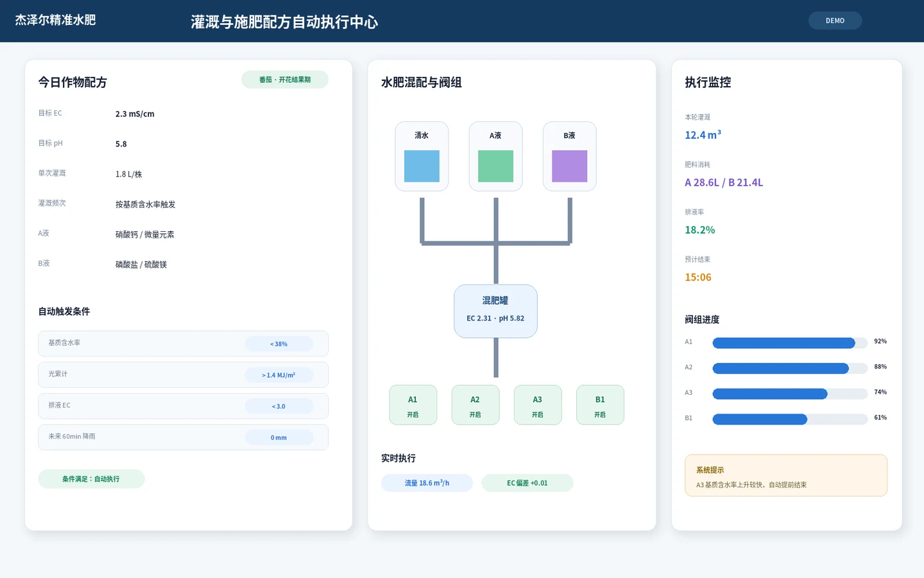
Task: Click the 条件满足：自动执行 status pill
Action: click(x=91, y=479)
